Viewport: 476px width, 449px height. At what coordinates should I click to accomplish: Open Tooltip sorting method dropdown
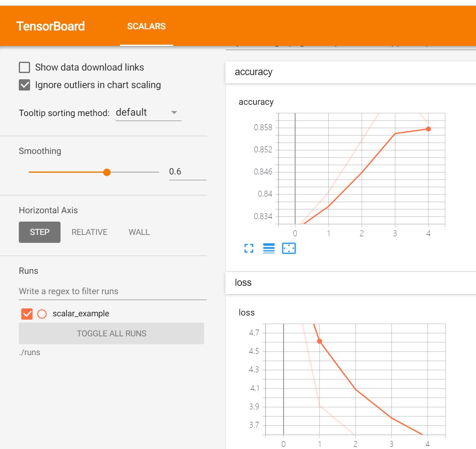tap(149, 113)
